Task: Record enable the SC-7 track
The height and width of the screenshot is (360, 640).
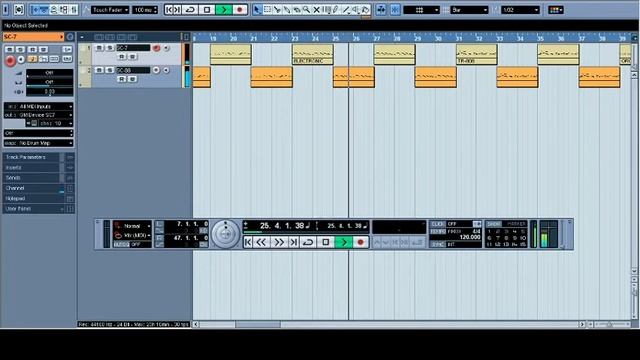Action: [x=156, y=48]
